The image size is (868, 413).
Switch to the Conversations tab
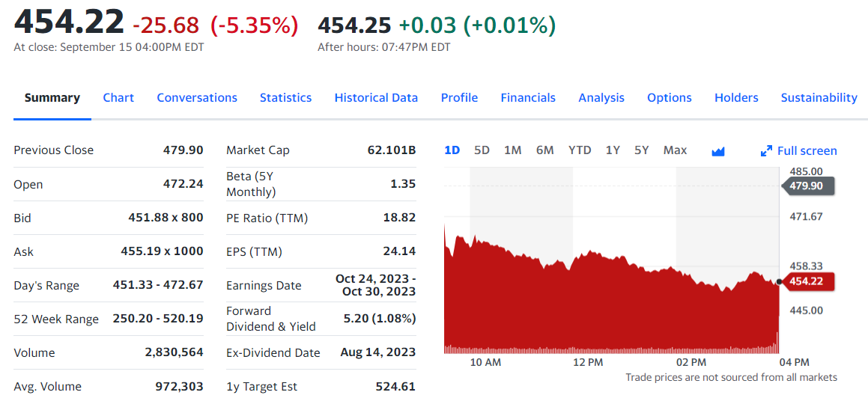(x=197, y=97)
